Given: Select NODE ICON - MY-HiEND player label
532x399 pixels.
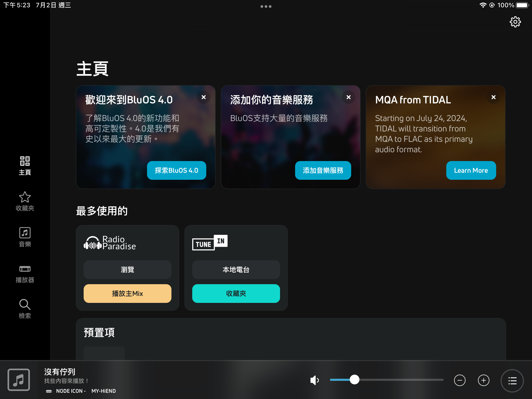Looking at the screenshot, I should tap(81, 391).
